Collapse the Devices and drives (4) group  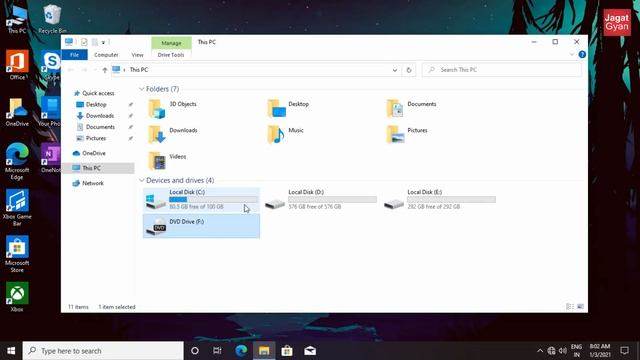pos(142,180)
